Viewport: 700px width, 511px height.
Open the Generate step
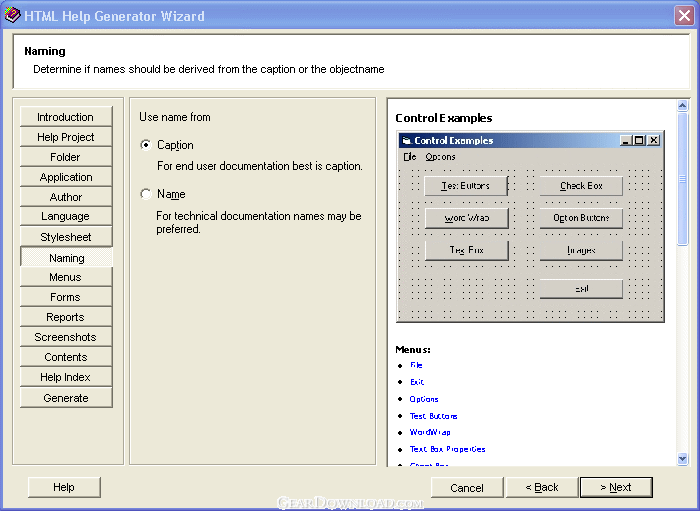(x=66, y=398)
